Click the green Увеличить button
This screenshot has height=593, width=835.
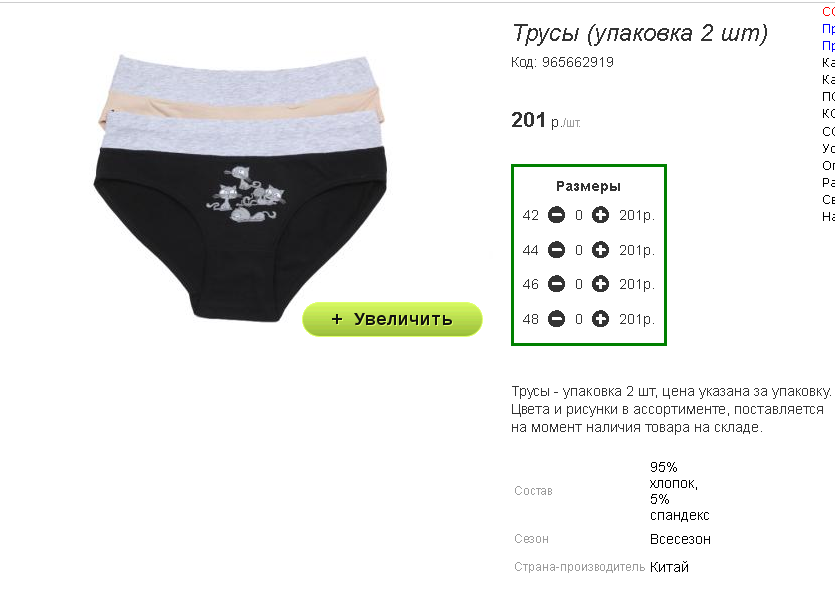point(392,319)
